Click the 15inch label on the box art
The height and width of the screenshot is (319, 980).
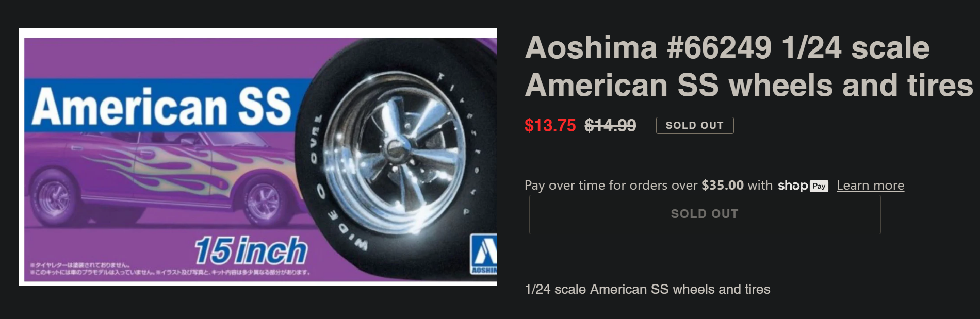[251, 250]
